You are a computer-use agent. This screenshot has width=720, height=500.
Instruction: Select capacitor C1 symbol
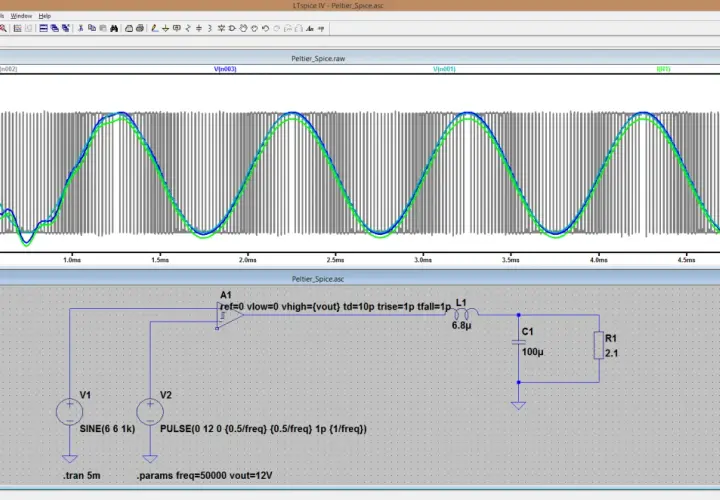click(x=518, y=342)
